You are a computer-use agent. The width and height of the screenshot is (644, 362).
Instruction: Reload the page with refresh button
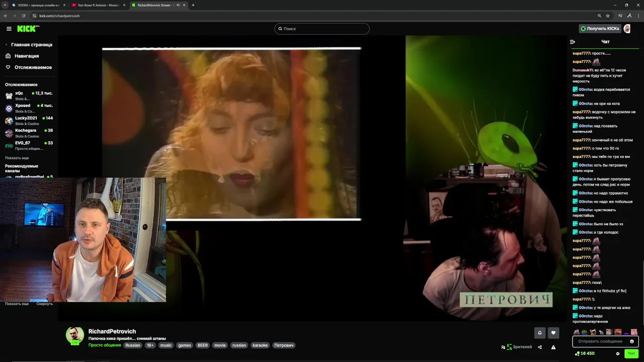[x=23, y=16]
